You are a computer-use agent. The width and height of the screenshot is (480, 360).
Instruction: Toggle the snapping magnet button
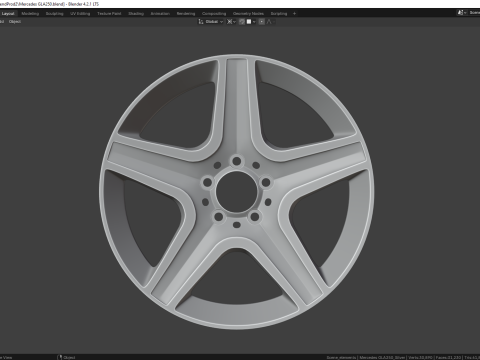click(x=242, y=22)
